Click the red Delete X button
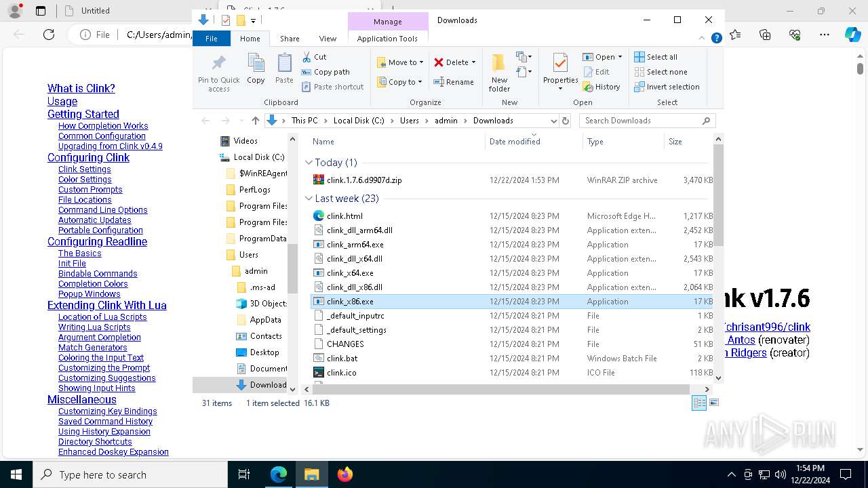Image resolution: width=868 pixels, height=488 pixels. tap(439, 62)
